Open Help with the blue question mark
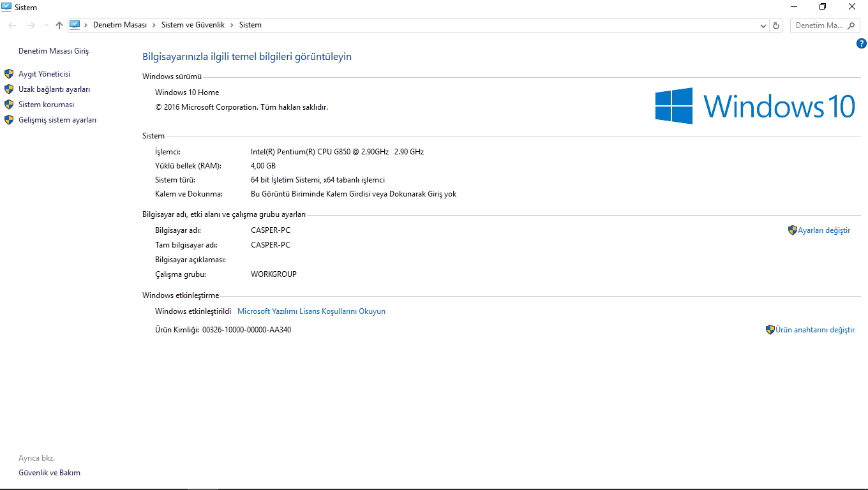Image resolution: width=868 pixels, height=490 pixels. (x=861, y=44)
